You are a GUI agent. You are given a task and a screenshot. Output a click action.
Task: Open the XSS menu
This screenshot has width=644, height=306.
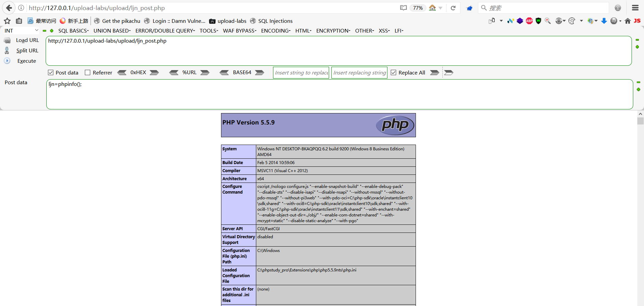[384, 31]
